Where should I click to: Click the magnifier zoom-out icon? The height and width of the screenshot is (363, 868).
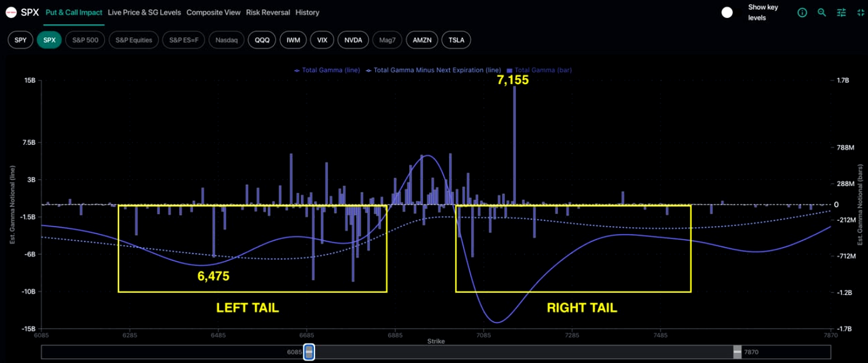click(x=821, y=12)
